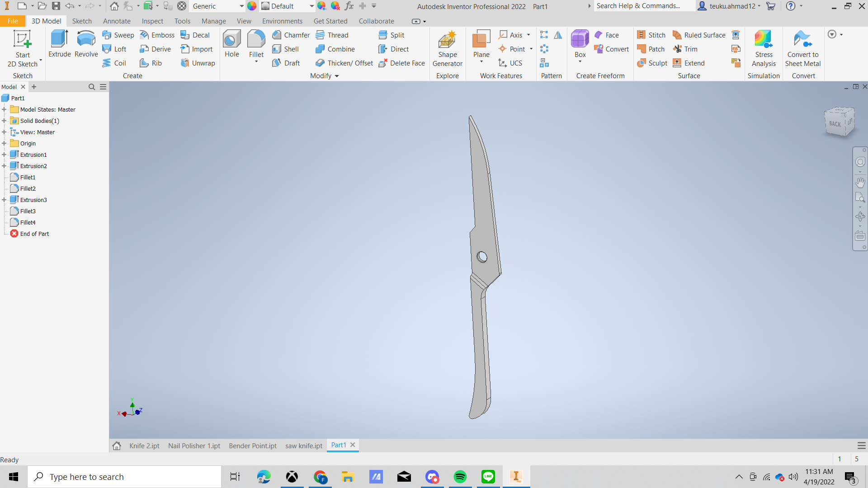Select the Chamfer tool

coord(291,35)
